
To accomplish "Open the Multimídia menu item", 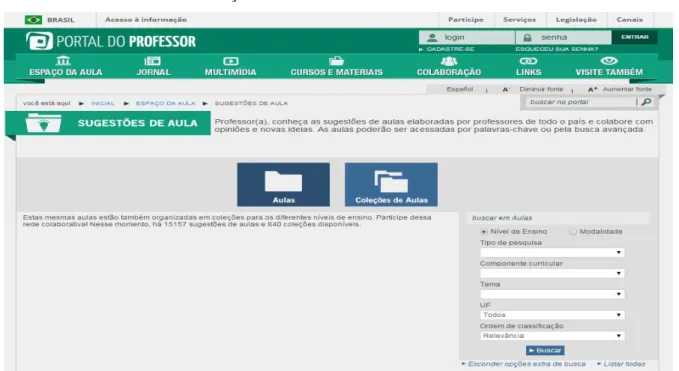I will click(x=230, y=72).
